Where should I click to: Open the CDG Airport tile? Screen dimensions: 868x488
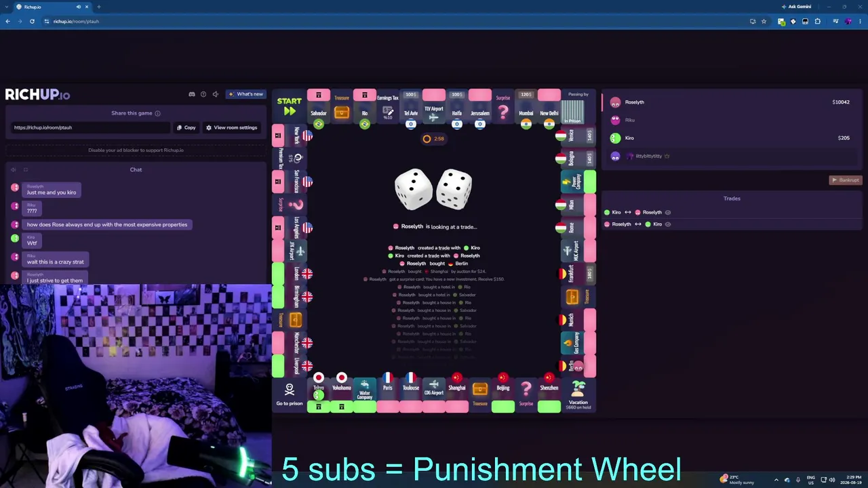click(433, 395)
